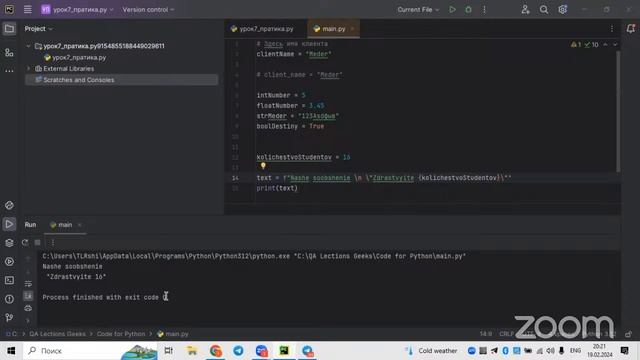Open the Python Console layers icon

click(9, 243)
